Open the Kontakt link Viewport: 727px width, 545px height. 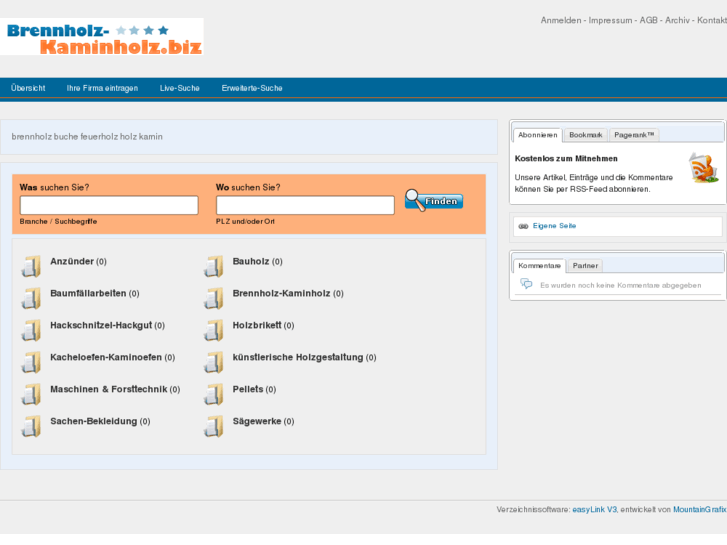[712, 20]
